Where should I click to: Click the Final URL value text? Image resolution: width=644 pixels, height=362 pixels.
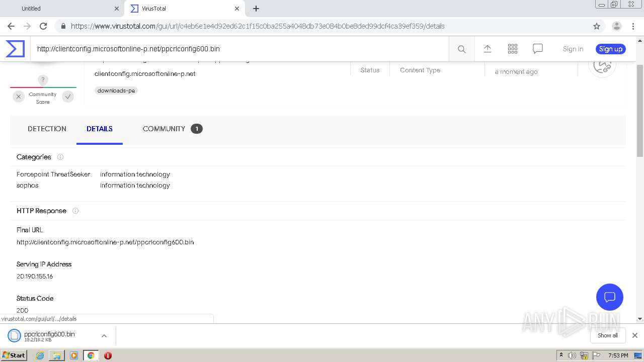[105, 242]
